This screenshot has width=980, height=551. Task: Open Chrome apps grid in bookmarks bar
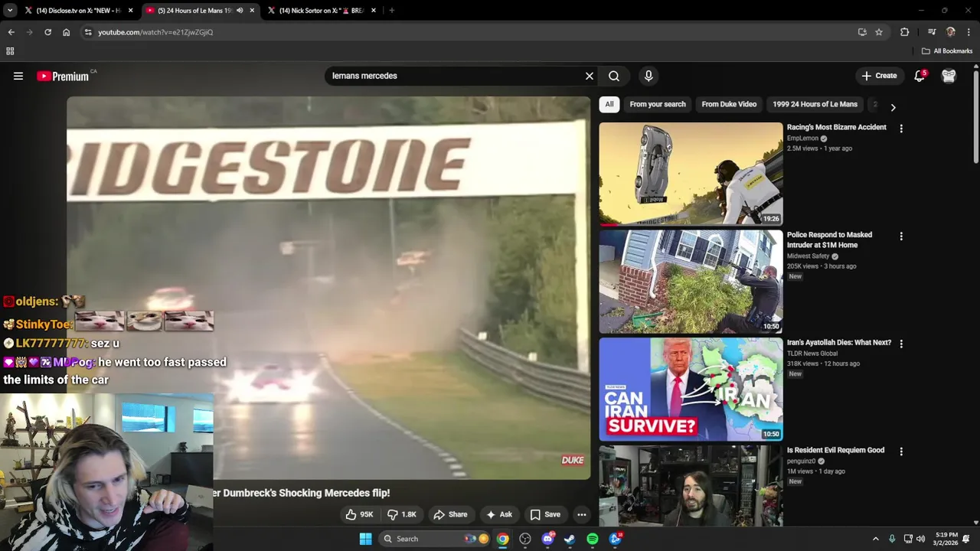click(10, 51)
